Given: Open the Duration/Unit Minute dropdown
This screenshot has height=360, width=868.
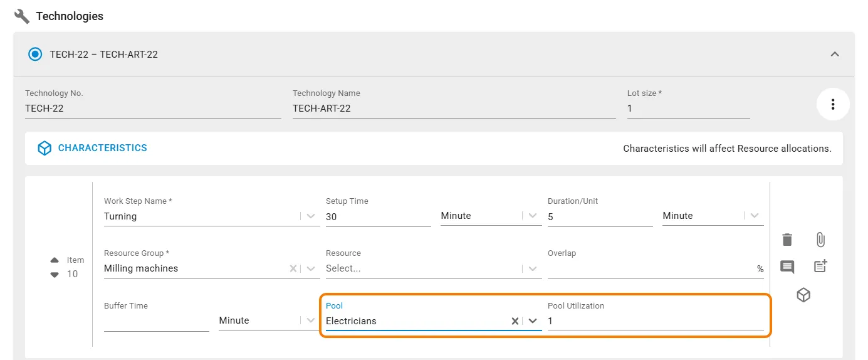Looking at the screenshot, I should [755, 216].
